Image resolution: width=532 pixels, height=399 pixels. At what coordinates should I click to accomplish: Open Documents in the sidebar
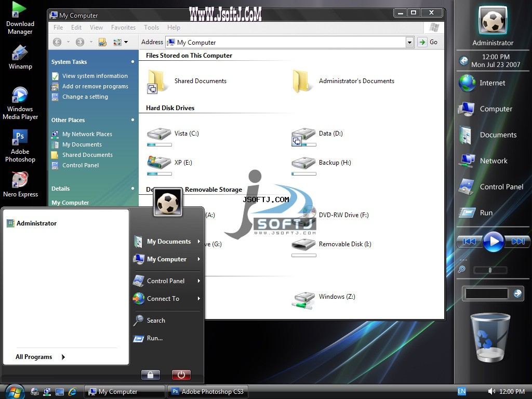click(x=487, y=135)
